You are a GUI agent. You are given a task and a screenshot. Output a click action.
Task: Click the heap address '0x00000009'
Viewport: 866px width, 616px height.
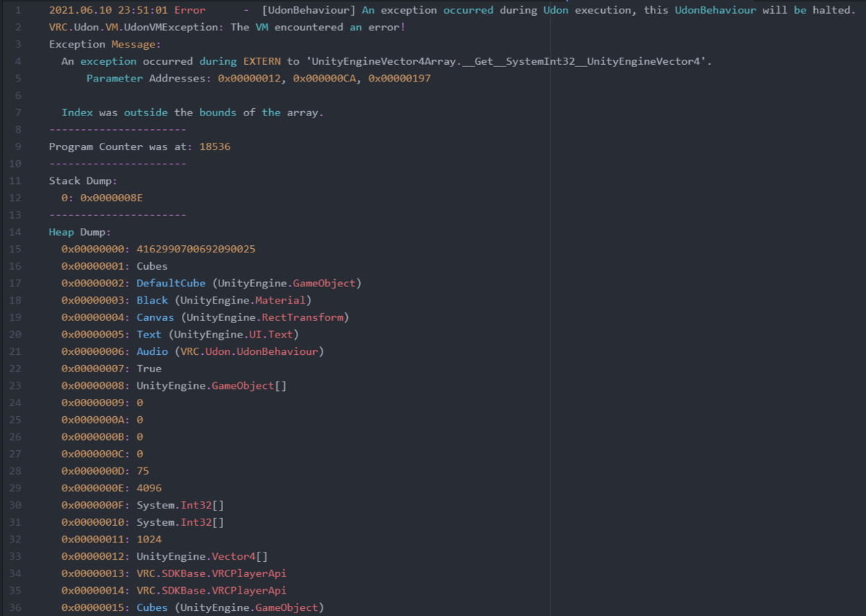click(x=92, y=403)
